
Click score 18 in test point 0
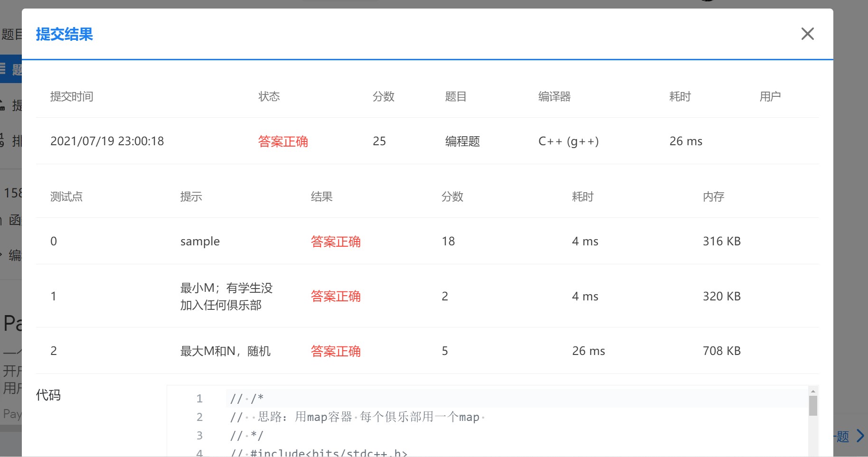pos(448,241)
